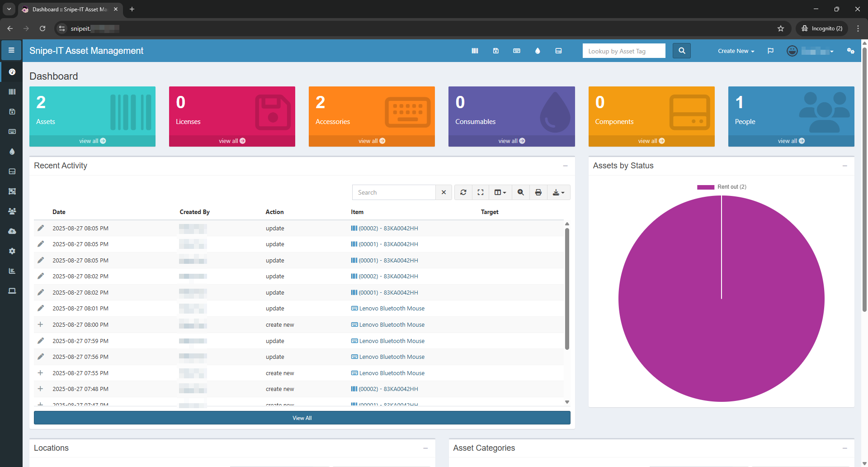868x467 pixels.
Task: Open the Create New dropdown
Action: (736, 51)
